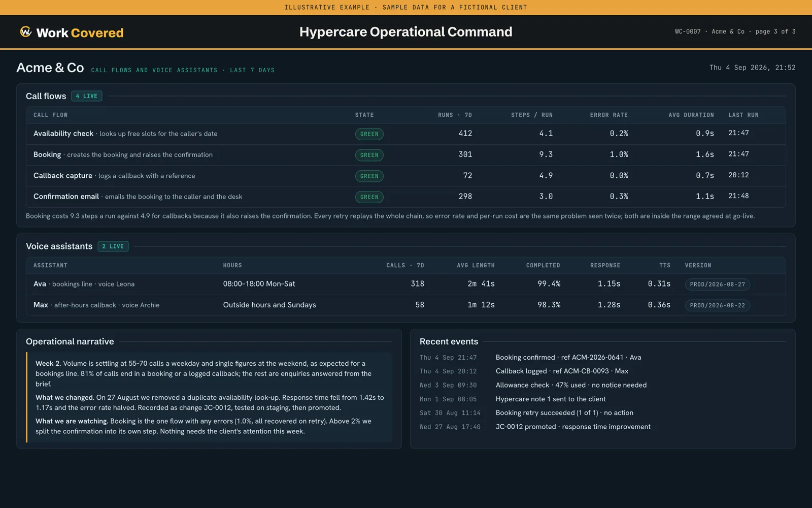Click the Booking confirmed ACM-2026-0641 event

(568, 358)
